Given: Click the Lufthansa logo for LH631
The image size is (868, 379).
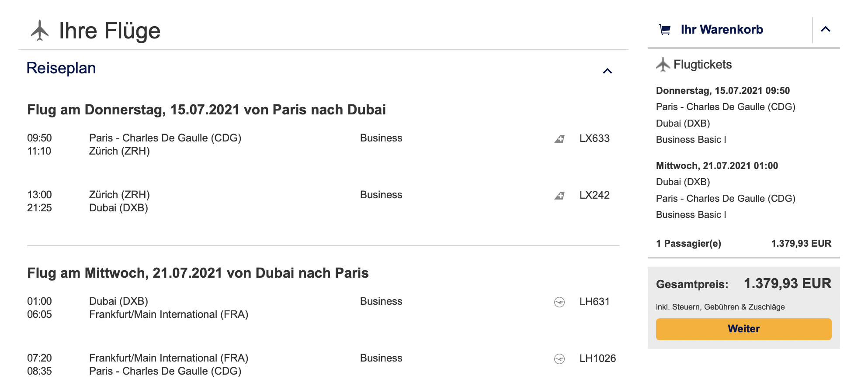Looking at the screenshot, I should [559, 302].
